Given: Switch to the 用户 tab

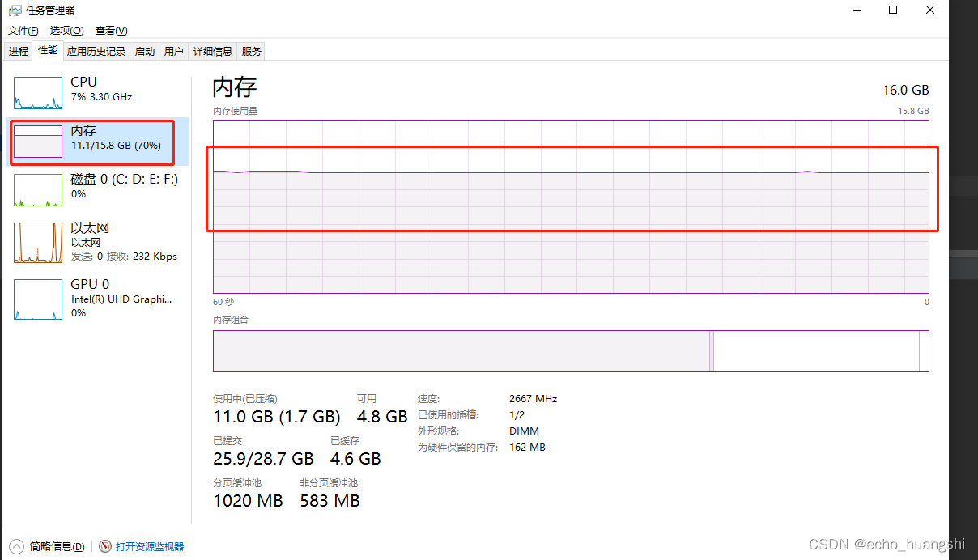Looking at the screenshot, I should coord(173,51).
